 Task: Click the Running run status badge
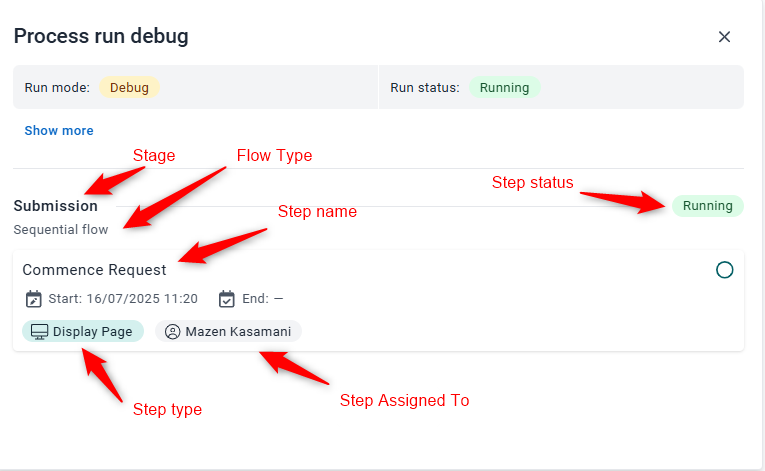point(504,87)
